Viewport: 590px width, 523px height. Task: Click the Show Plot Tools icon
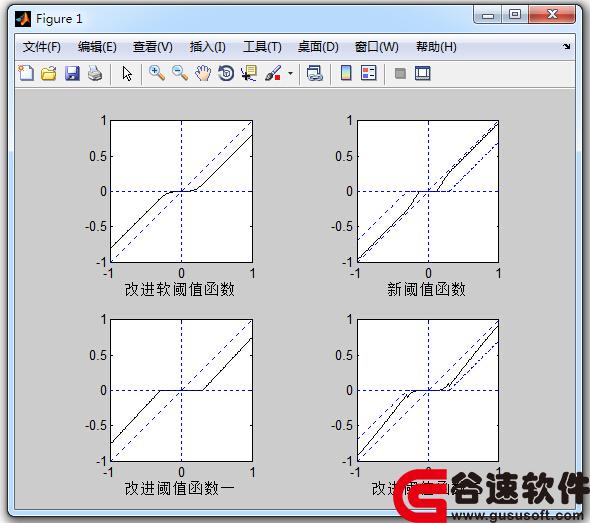pos(423,73)
